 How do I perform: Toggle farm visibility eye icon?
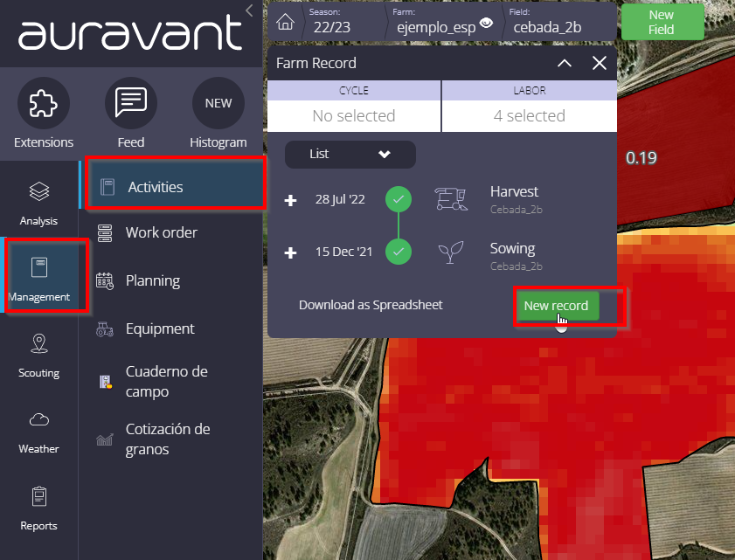coord(487,23)
